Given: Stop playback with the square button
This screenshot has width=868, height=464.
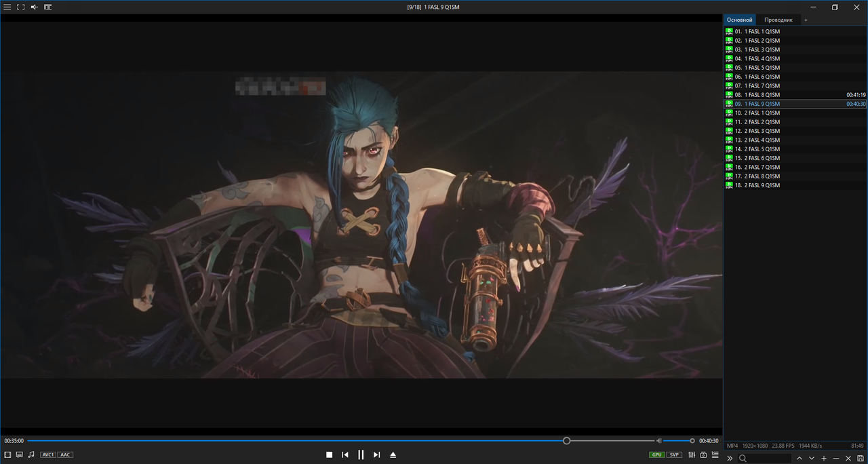Looking at the screenshot, I should coord(329,455).
